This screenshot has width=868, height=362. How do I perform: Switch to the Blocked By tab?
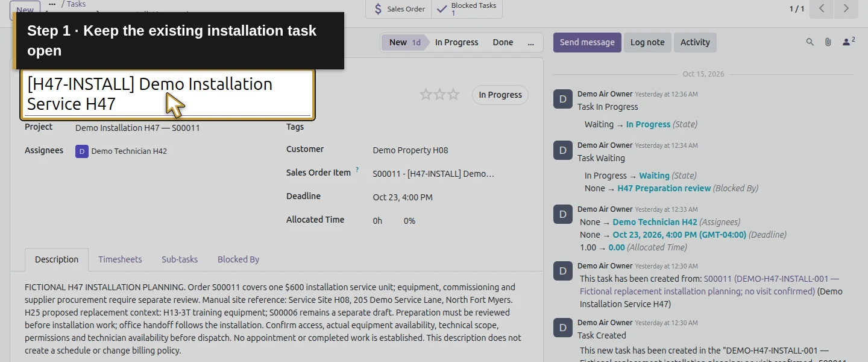238,259
